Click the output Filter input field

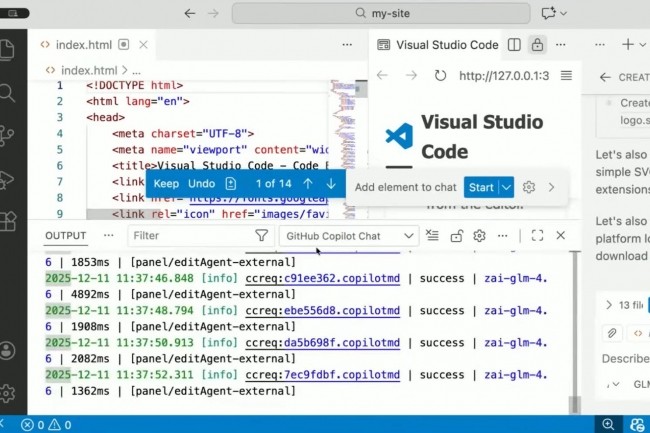192,236
